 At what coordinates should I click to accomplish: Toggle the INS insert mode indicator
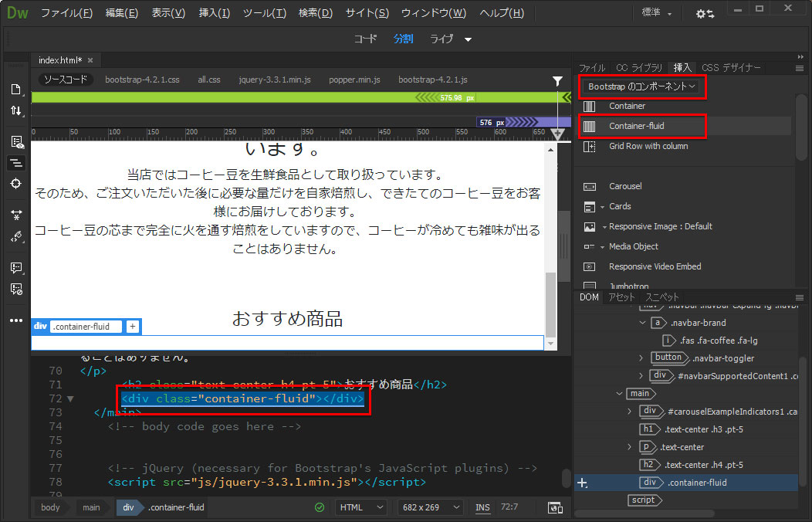click(x=482, y=507)
